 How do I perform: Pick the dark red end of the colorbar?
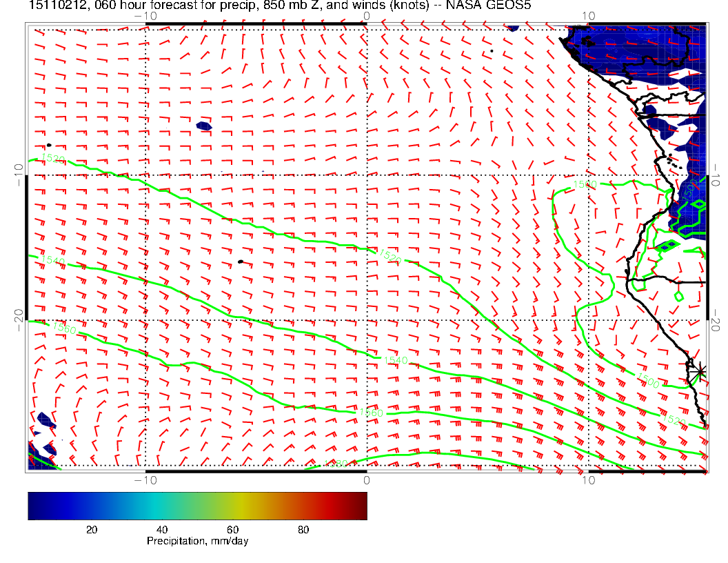[362, 505]
